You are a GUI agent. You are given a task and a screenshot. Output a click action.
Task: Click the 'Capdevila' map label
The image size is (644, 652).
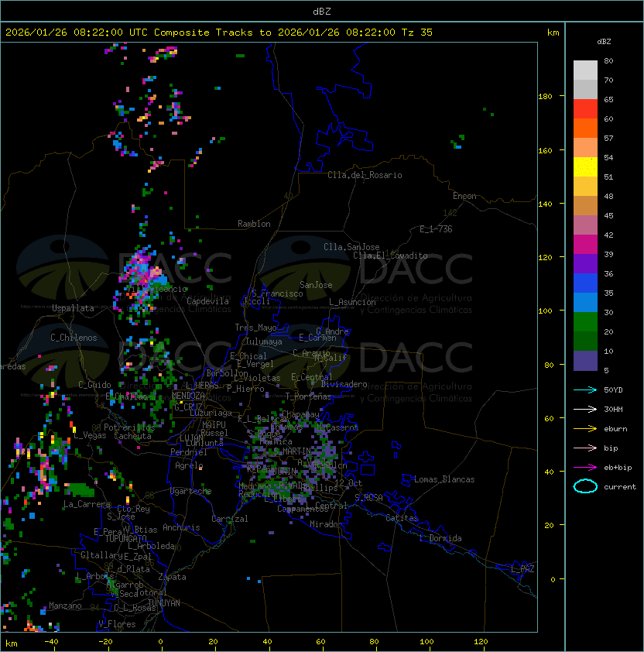[207, 301]
